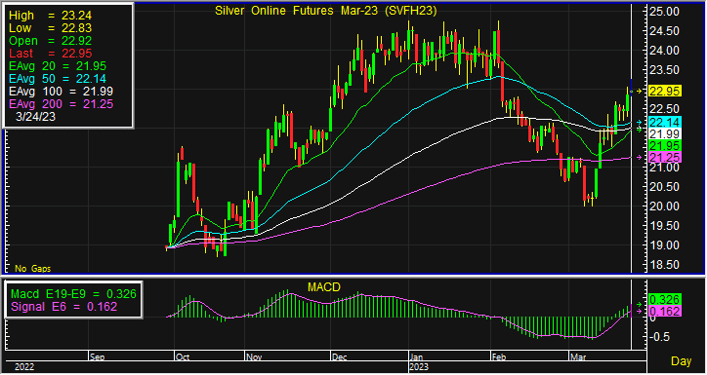Click the 3/24/23 date in legend
This screenshot has width=707, height=375.
coord(36,117)
